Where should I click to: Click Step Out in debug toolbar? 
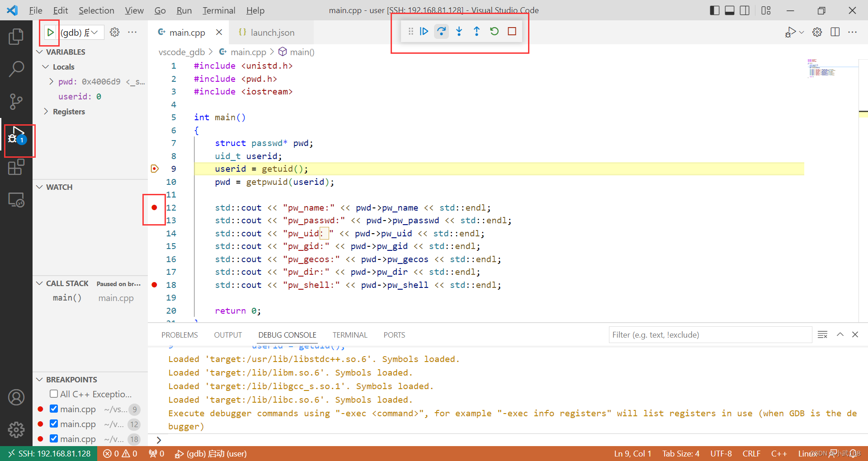(x=476, y=31)
